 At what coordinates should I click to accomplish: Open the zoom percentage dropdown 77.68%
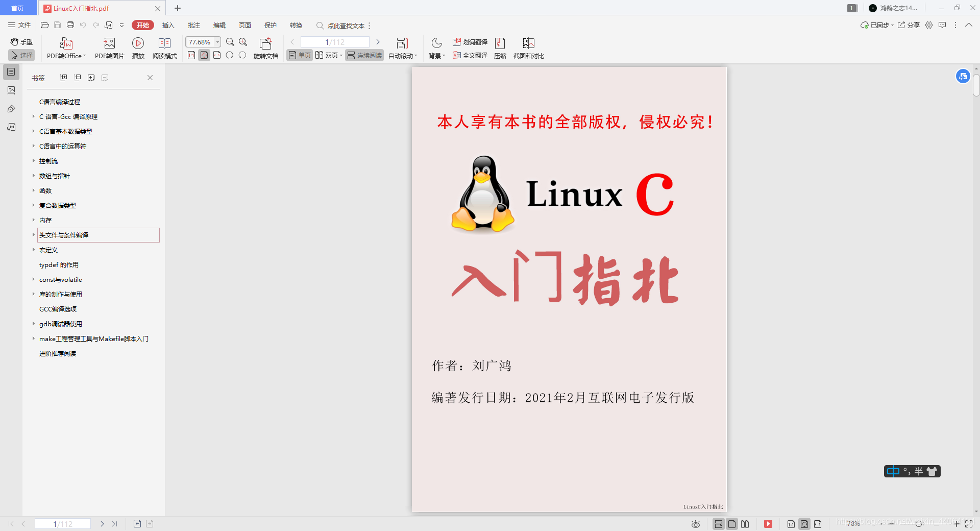218,42
